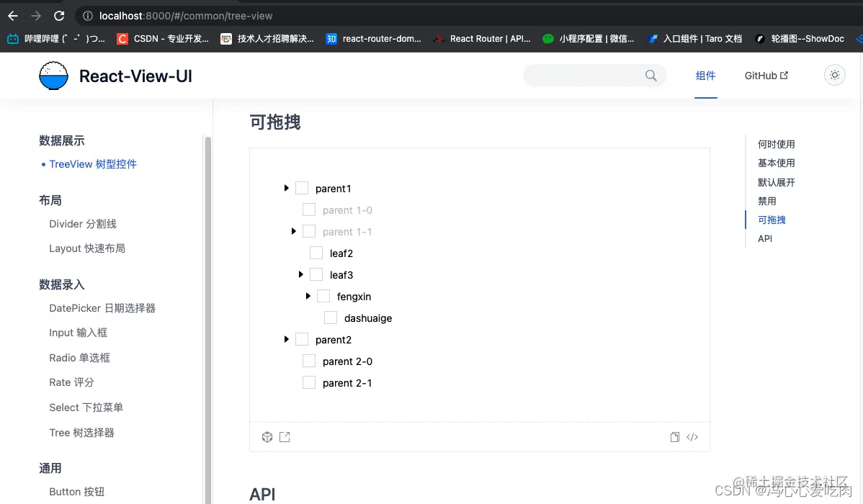Open the search magnifier in the header
Image resolution: width=863 pixels, height=504 pixels.
(x=650, y=75)
